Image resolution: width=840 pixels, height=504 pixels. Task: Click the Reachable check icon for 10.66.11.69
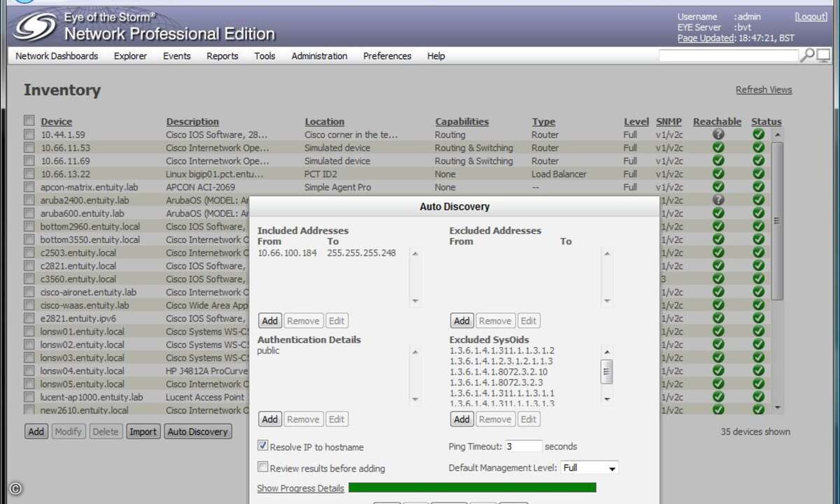coord(718,161)
